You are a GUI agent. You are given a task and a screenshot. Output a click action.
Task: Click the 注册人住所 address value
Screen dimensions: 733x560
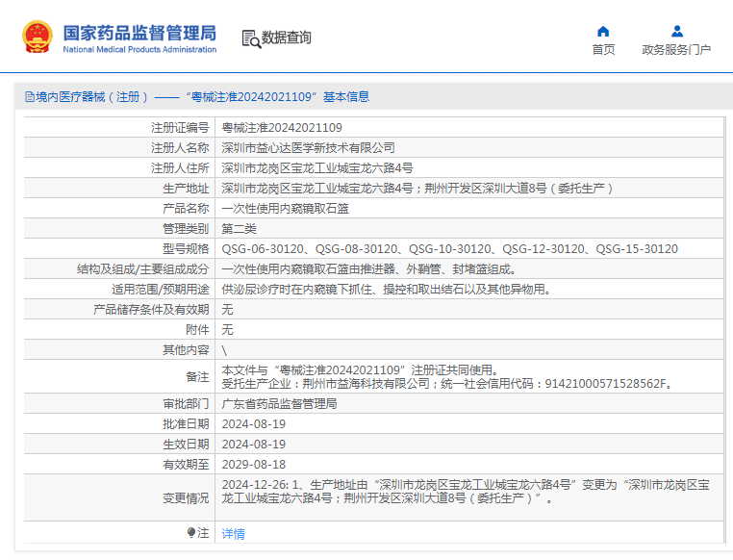tap(317, 167)
